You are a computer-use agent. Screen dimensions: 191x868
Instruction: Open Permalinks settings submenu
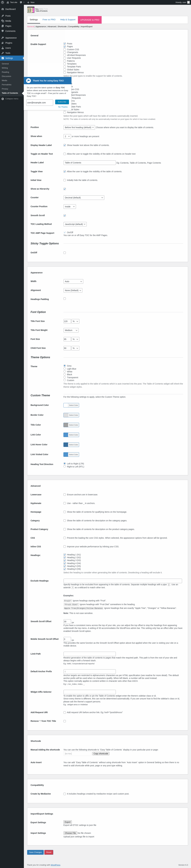6,85
